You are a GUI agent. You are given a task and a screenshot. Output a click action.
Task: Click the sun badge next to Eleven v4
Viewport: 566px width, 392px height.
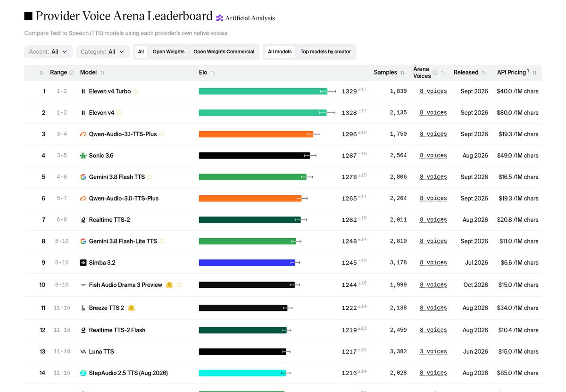pyautogui.click(x=119, y=113)
